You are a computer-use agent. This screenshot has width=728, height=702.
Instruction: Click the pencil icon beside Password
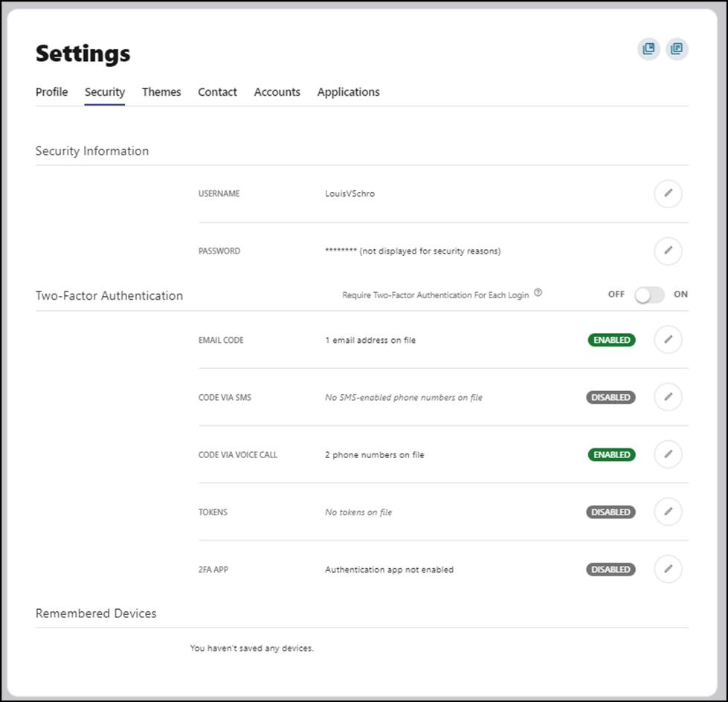coord(668,251)
